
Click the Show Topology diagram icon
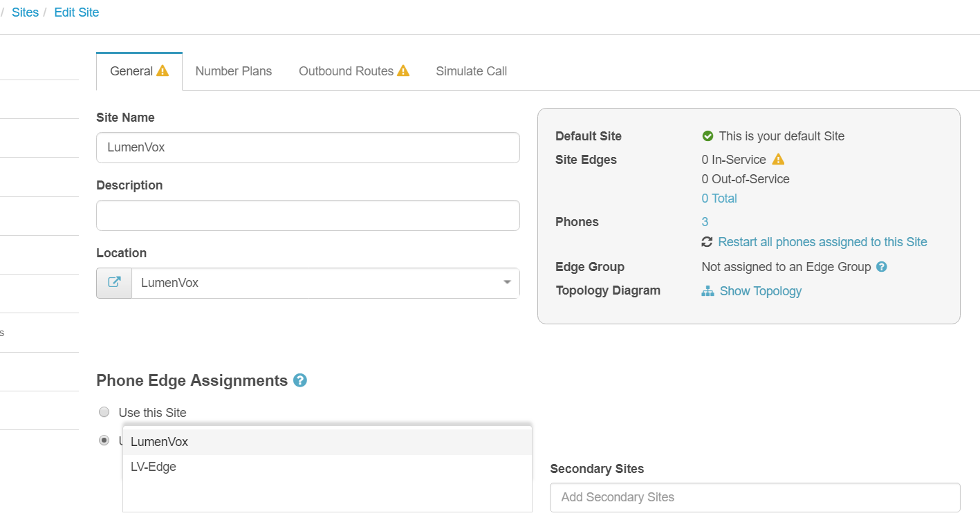(x=708, y=291)
